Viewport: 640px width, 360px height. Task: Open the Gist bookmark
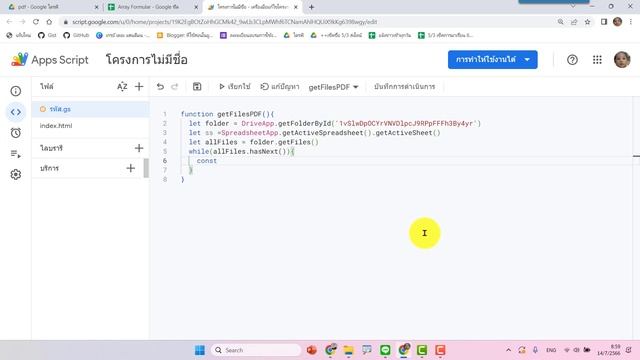[47, 35]
